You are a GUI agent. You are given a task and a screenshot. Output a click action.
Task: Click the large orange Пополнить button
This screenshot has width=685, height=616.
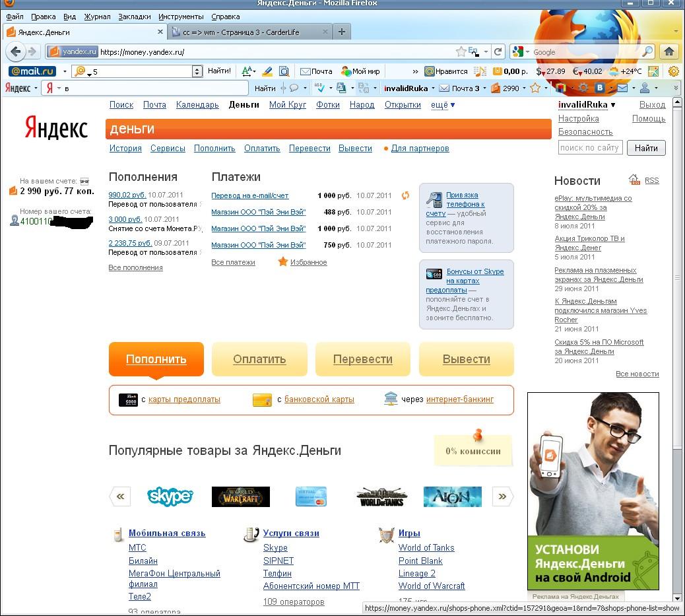(x=156, y=359)
